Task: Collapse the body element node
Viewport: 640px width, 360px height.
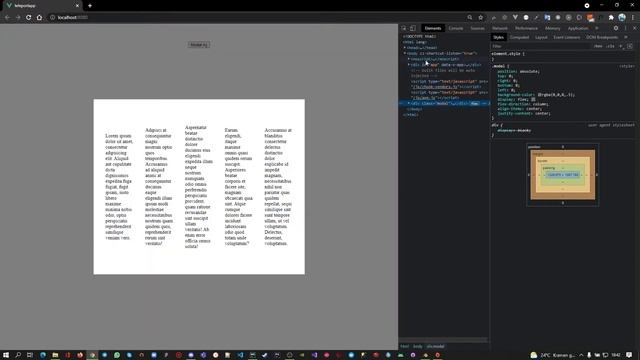Action: [x=405, y=53]
